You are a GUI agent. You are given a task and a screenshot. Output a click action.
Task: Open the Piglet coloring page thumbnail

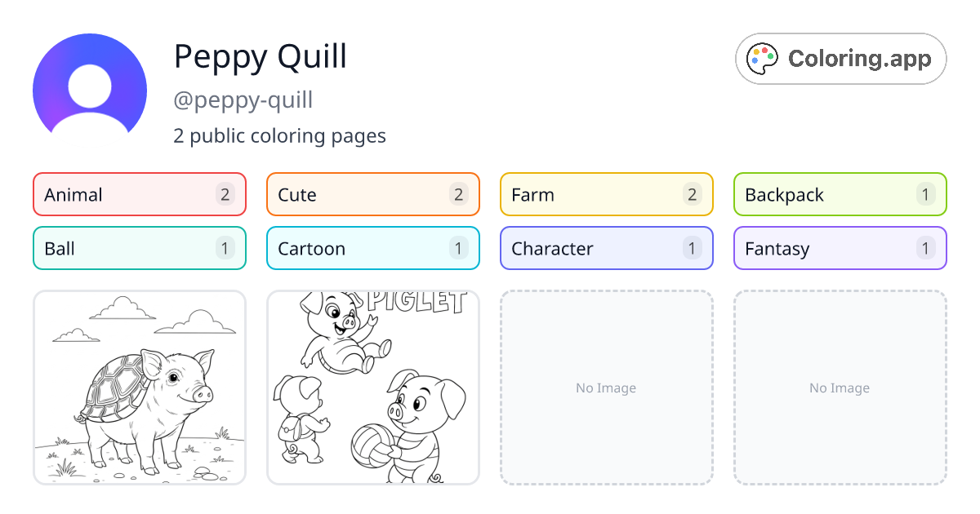point(372,388)
